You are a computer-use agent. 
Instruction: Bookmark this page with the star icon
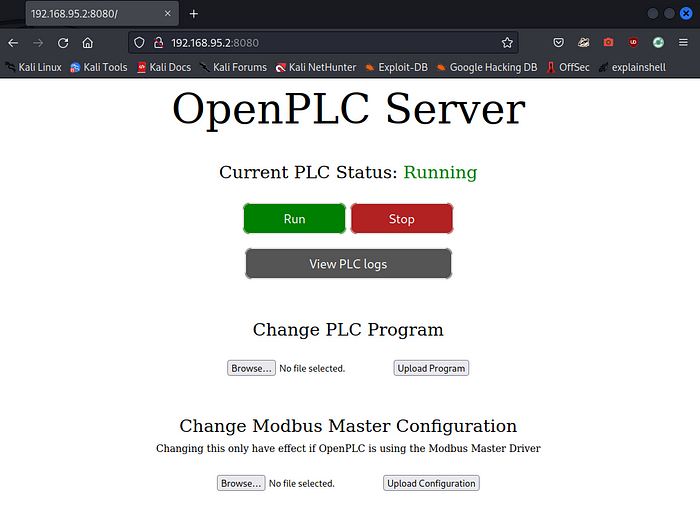coord(507,43)
